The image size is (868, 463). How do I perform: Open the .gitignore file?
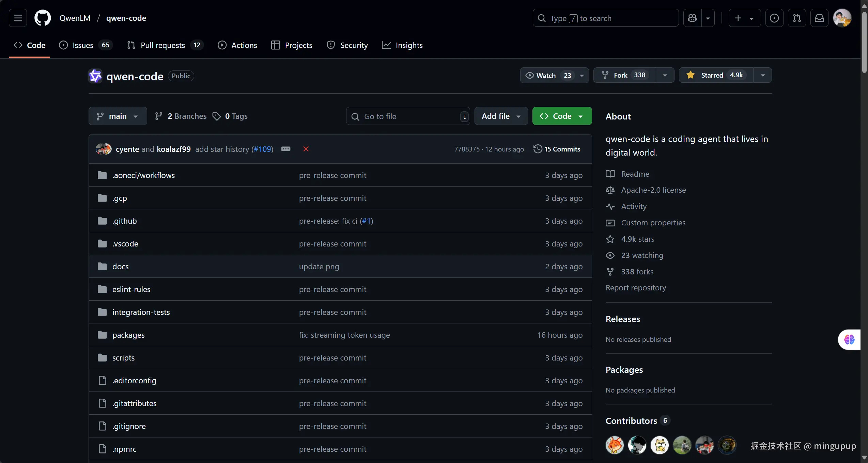(129, 426)
